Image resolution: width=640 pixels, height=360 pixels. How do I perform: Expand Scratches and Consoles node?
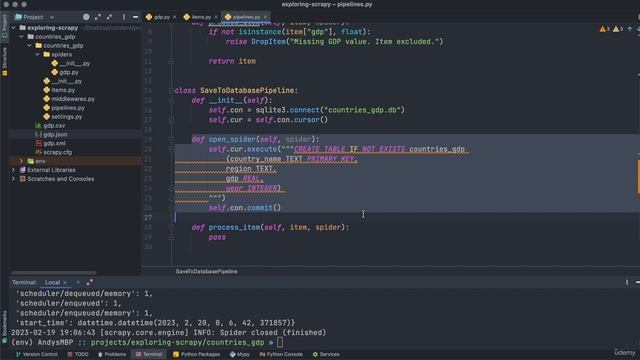tap(13, 179)
